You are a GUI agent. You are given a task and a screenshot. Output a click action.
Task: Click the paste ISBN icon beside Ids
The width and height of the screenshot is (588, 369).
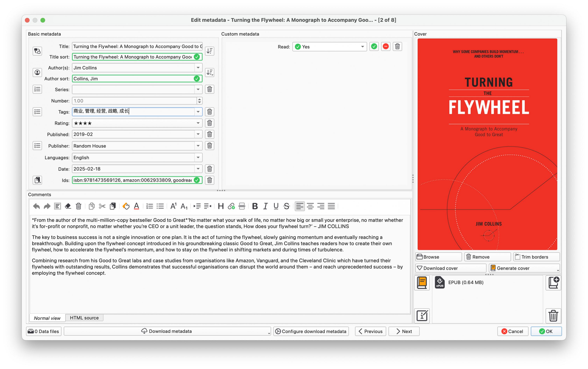[37, 180]
